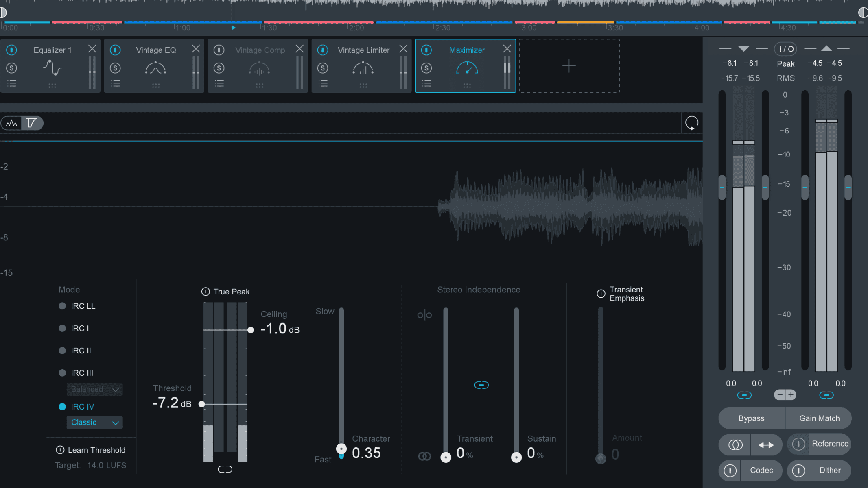Enable Transient Emphasis

point(601,294)
